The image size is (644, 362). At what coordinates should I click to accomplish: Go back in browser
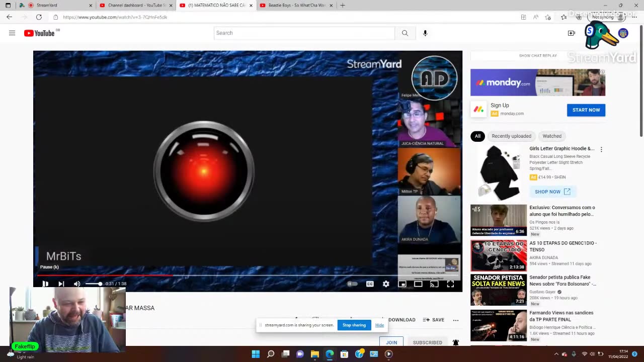[x=10, y=17]
